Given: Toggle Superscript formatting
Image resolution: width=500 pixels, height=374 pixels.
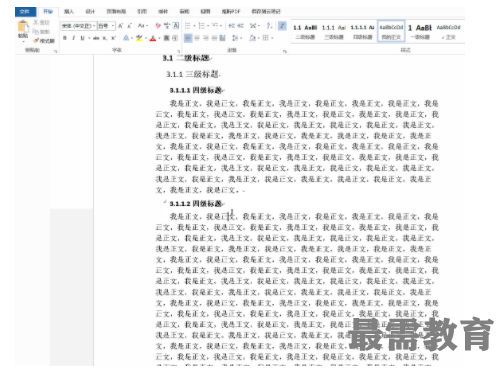Looking at the screenshot, I should [x=113, y=38].
